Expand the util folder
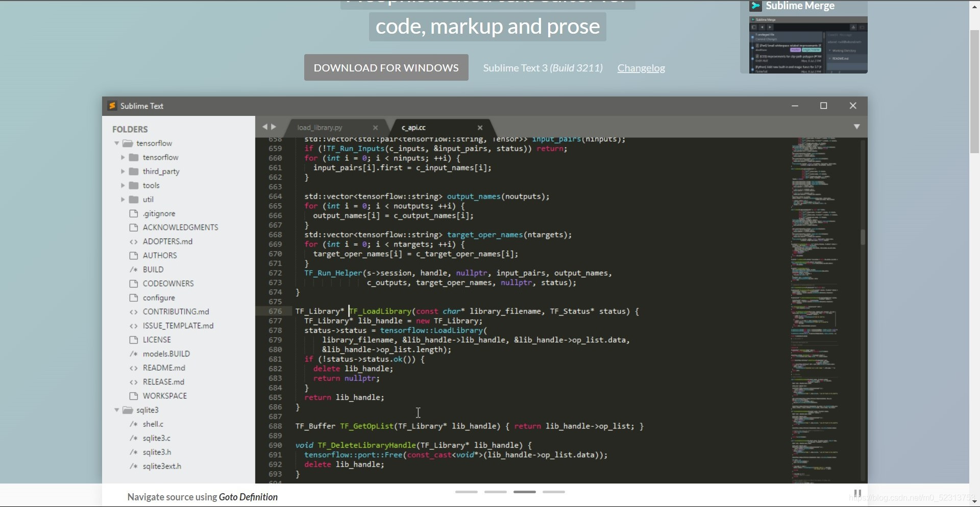The height and width of the screenshot is (507, 980). [x=123, y=199]
